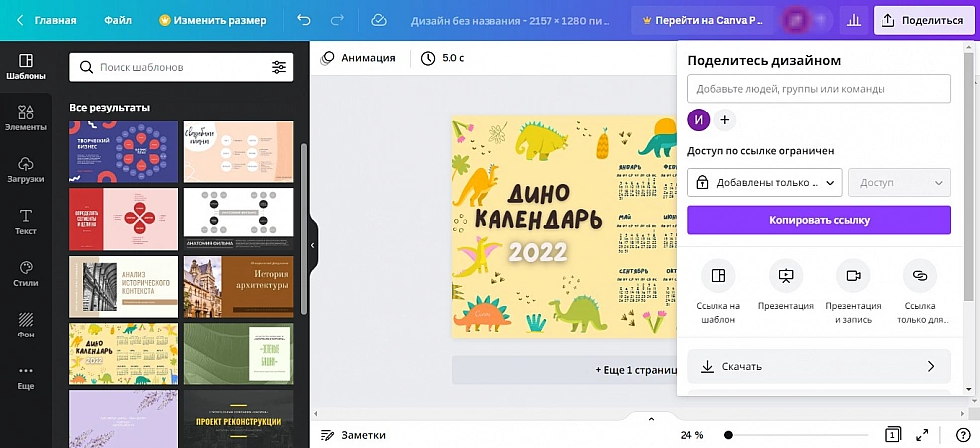Expand the bottom pages panel chevron
The height and width of the screenshot is (448, 980).
[x=651, y=419]
